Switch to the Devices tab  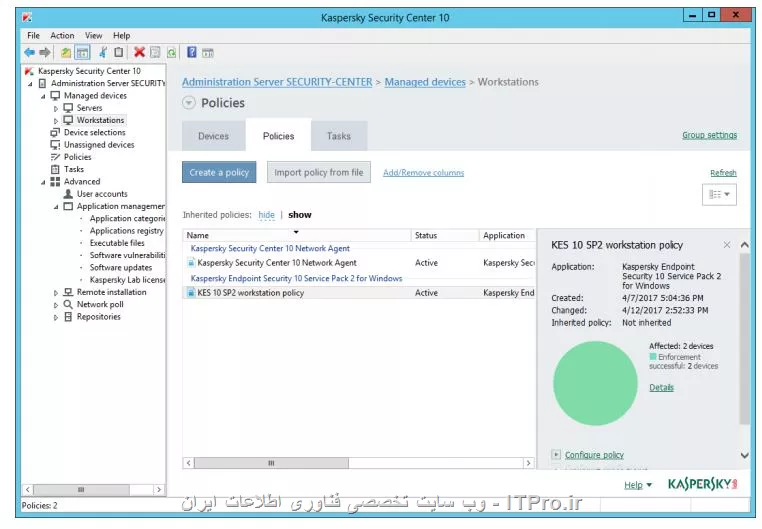click(x=213, y=136)
